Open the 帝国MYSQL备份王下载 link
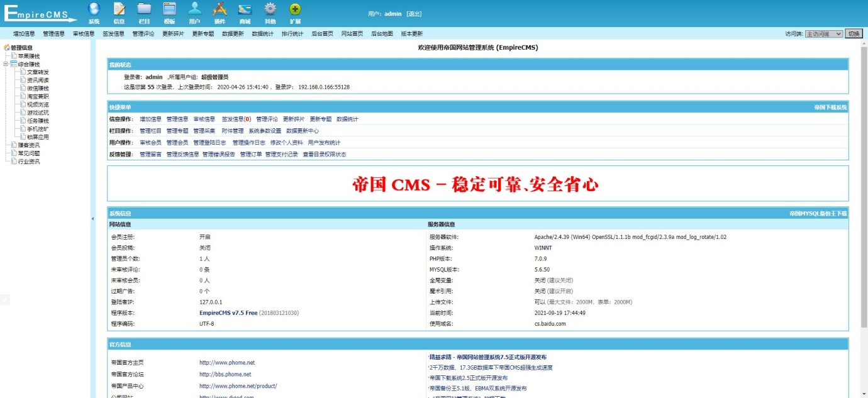This screenshot has width=868, height=398. pos(818,214)
